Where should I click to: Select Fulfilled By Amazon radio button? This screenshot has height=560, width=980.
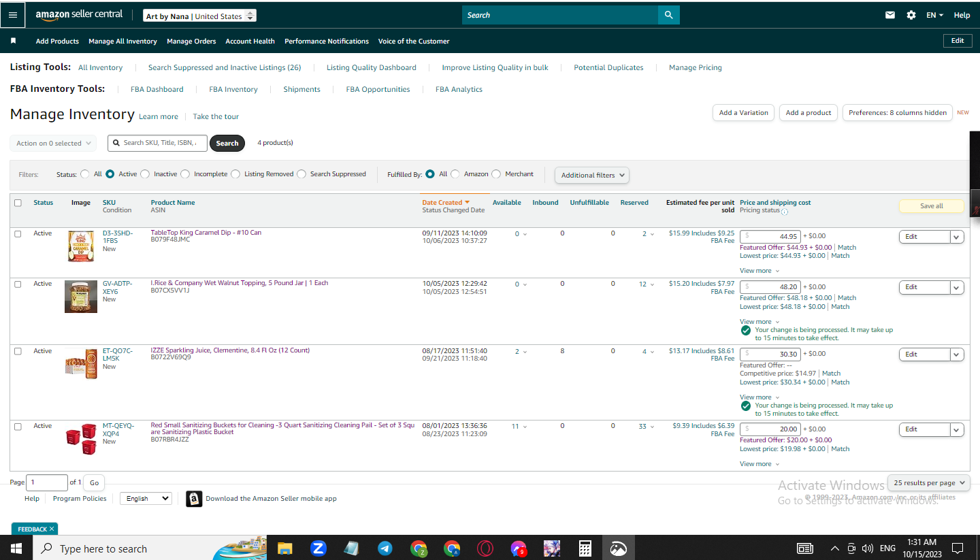pos(455,174)
